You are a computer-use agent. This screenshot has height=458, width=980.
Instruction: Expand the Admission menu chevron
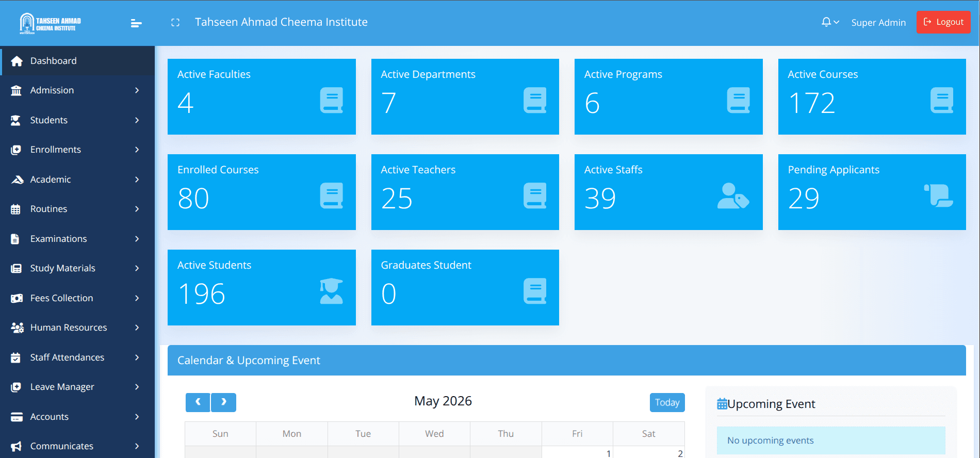[x=137, y=90]
